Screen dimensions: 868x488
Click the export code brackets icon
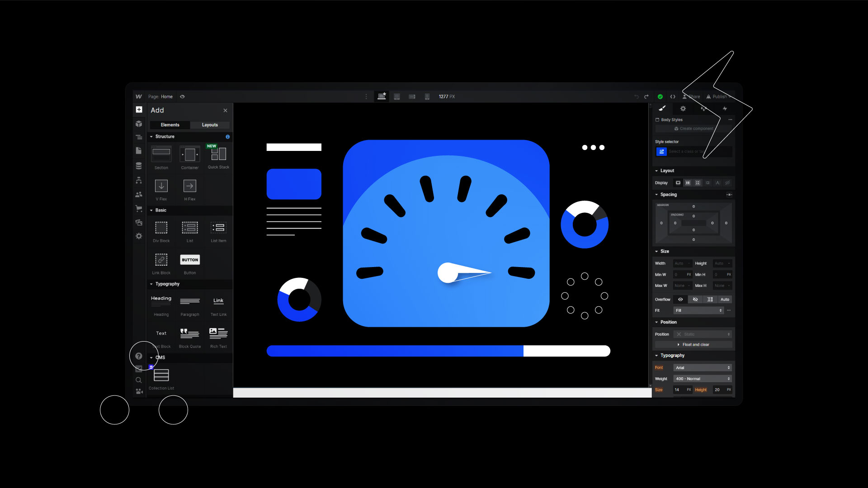coord(673,97)
